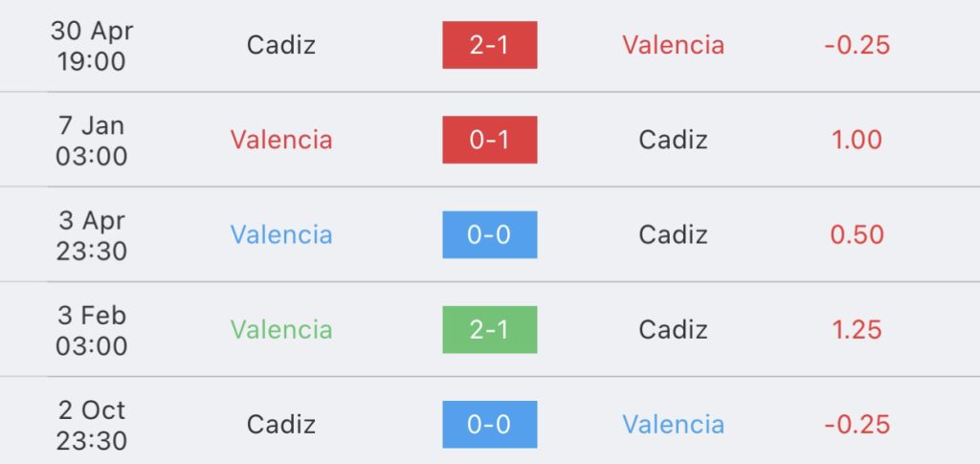
Task: Select the 3 Feb 03:00 match date
Action: [x=92, y=330]
